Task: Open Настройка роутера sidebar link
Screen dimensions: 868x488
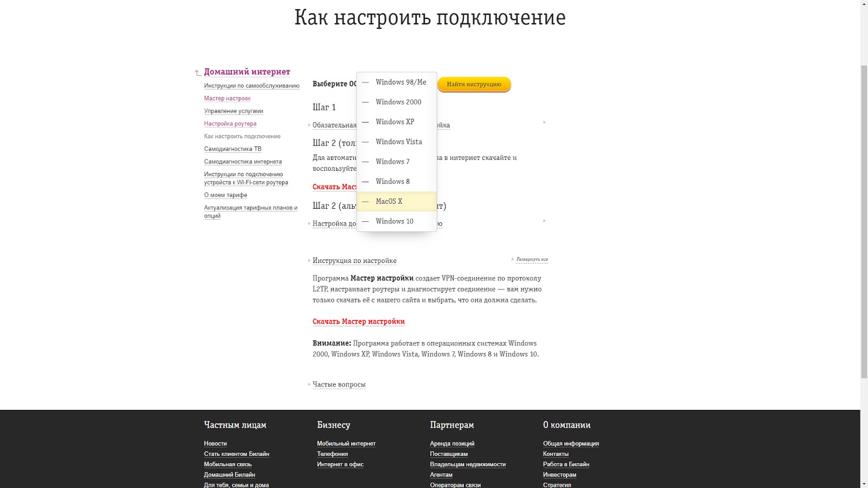Action: click(x=230, y=124)
